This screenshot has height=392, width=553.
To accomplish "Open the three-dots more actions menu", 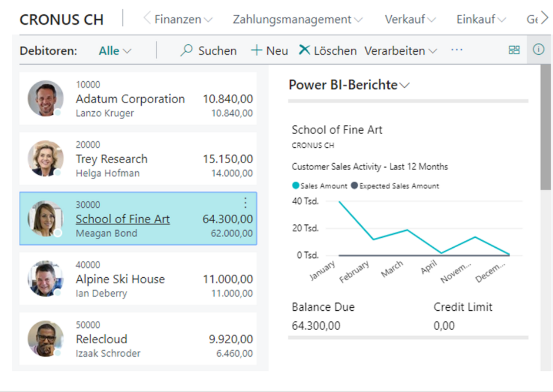I will tap(457, 50).
